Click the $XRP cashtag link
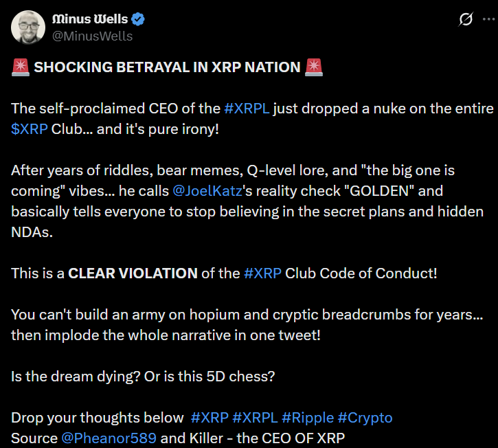This screenshot has height=448, width=498. click(30, 128)
